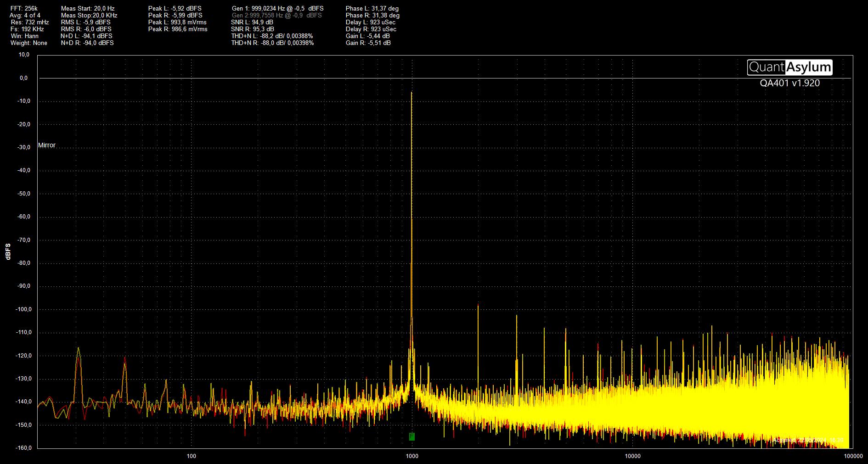This screenshot has height=464, width=868.
Task: Click 'Delay R: 923 uSec' readout
Action: pos(371,29)
